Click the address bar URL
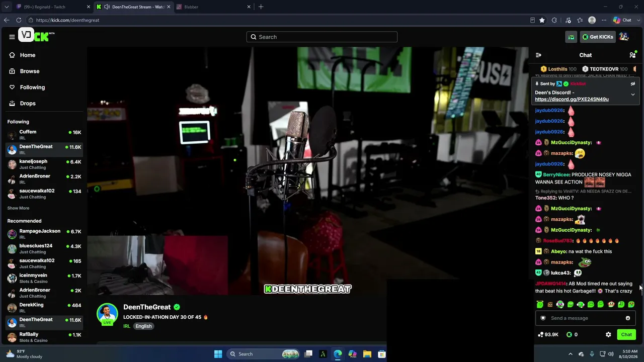The height and width of the screenshot is (362, 644). (67, 20)
